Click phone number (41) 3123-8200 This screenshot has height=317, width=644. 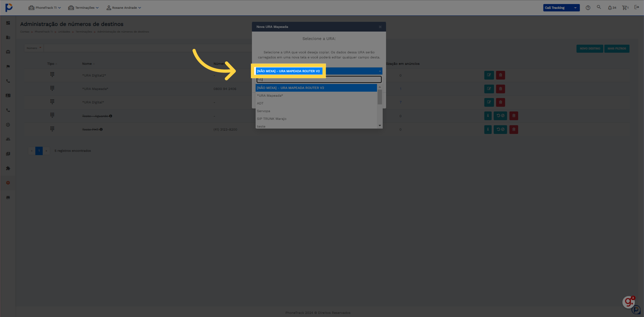pos(225,130)
